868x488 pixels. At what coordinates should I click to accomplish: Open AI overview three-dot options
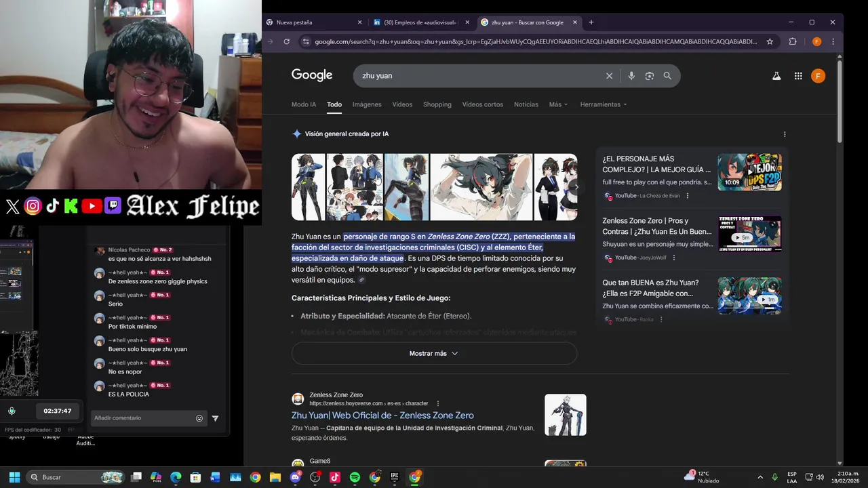pyautogui.click(x=785, y=134)
